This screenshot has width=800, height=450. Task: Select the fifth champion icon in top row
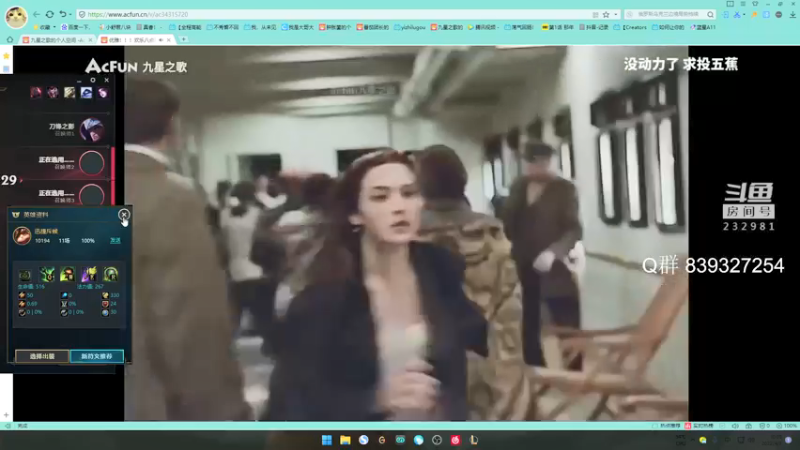coord(103,92)
